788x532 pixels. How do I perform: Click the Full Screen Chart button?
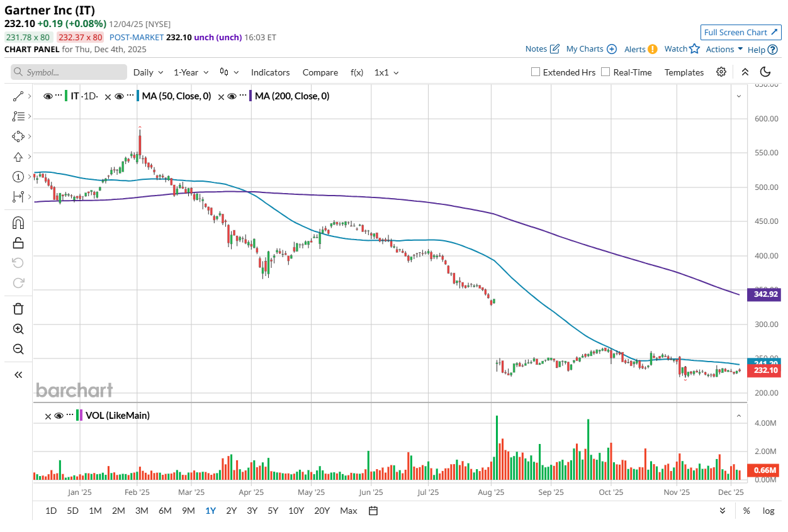[741, 32]
